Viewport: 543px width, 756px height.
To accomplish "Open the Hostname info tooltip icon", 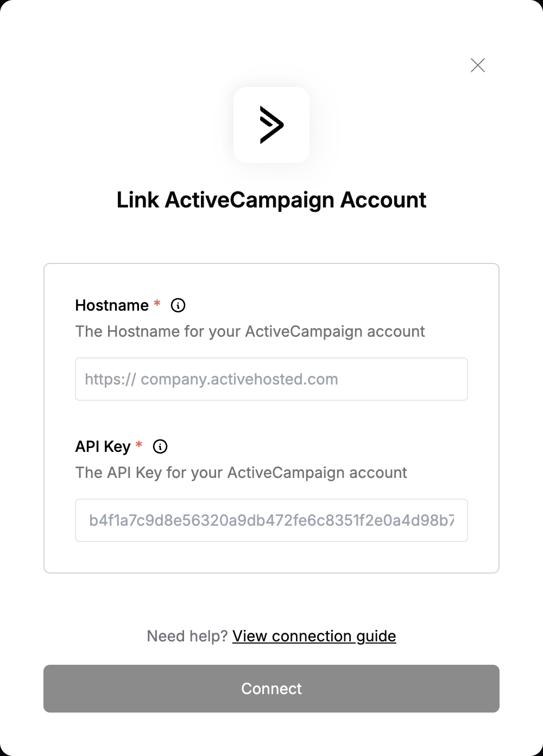I will pyautogui.click(x=178, y=305).
